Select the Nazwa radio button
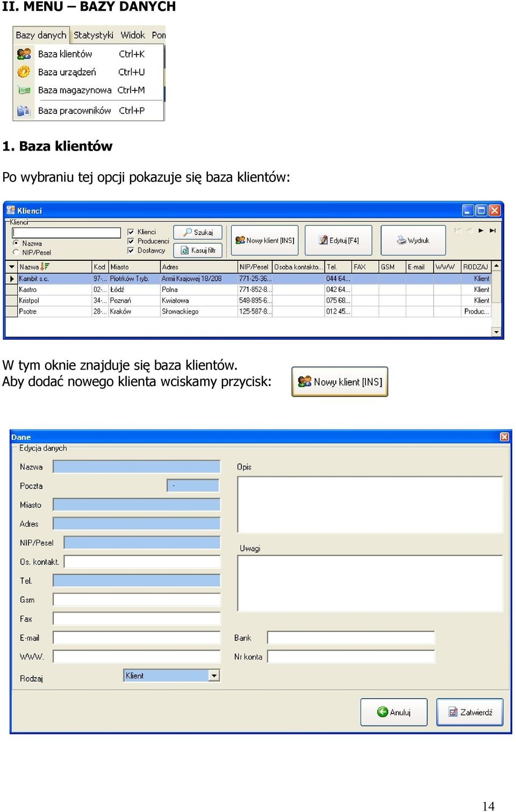The image size is (516, 812). pos(16,243)
